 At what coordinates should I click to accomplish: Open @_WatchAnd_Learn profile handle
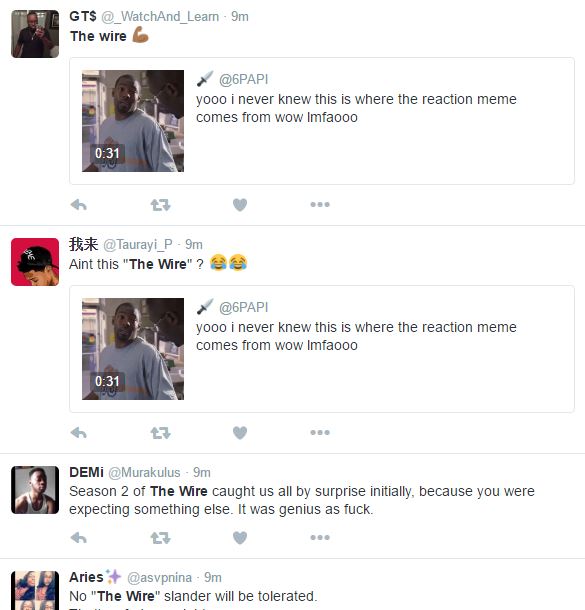click(160, 17)
